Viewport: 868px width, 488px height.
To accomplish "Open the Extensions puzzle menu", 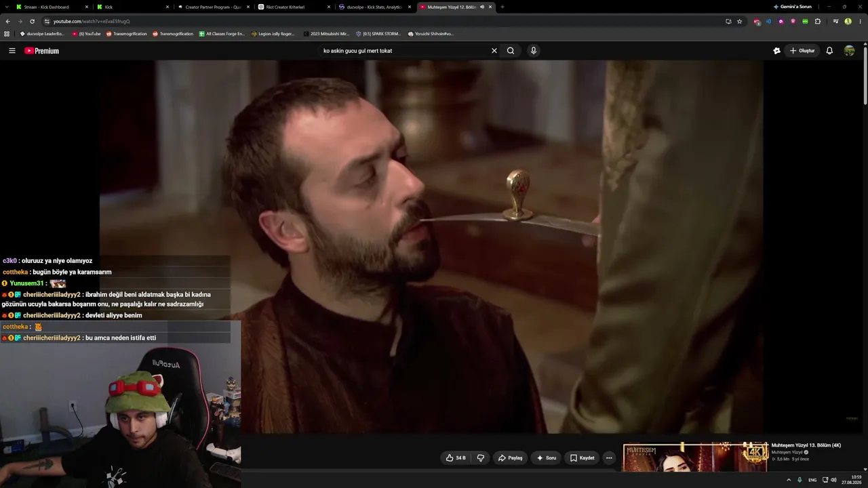I will 818,21.
